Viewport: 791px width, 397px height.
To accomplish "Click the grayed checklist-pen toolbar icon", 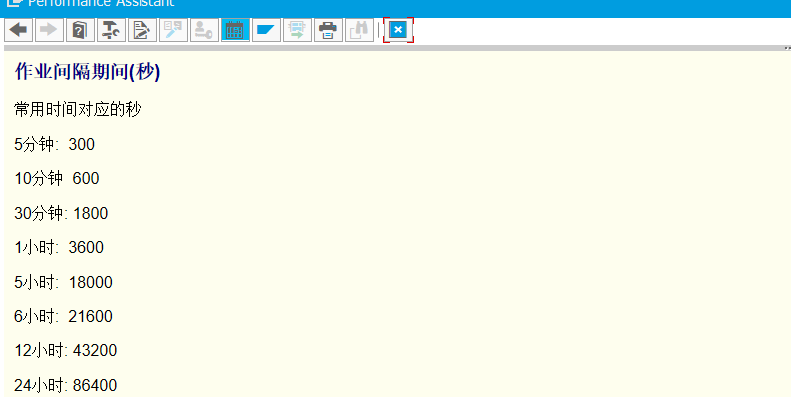I will (x=173, y=30).
